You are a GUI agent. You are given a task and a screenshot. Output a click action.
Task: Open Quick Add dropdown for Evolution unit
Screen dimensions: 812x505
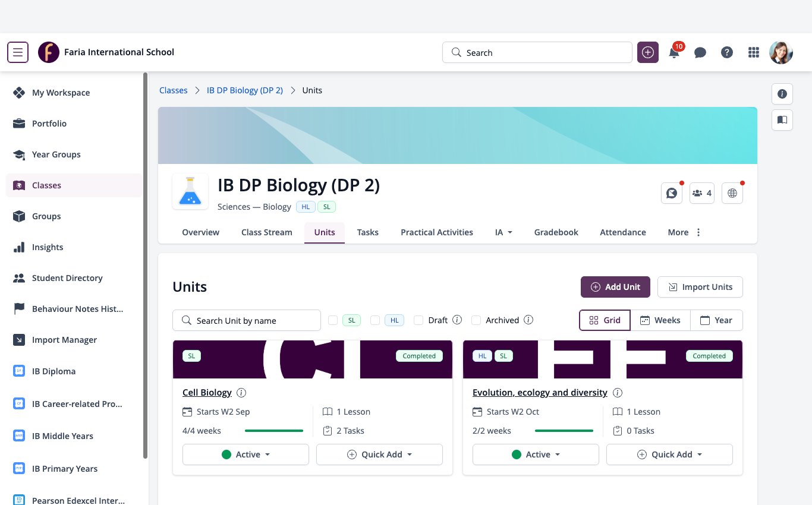669,454
